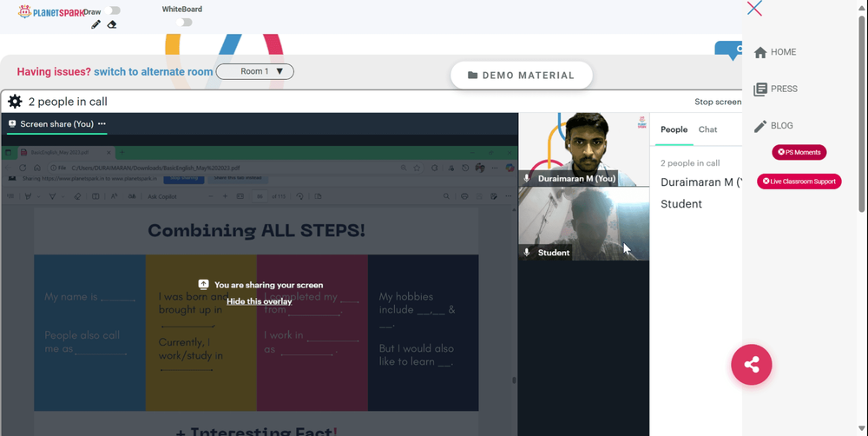
Task: Toggle the Draw switch
Action: [112, 10]
